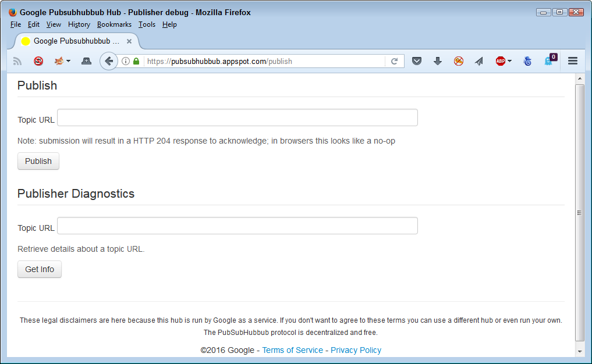
Task: Show site information via info icon
Action: click(x=126, y=61)
